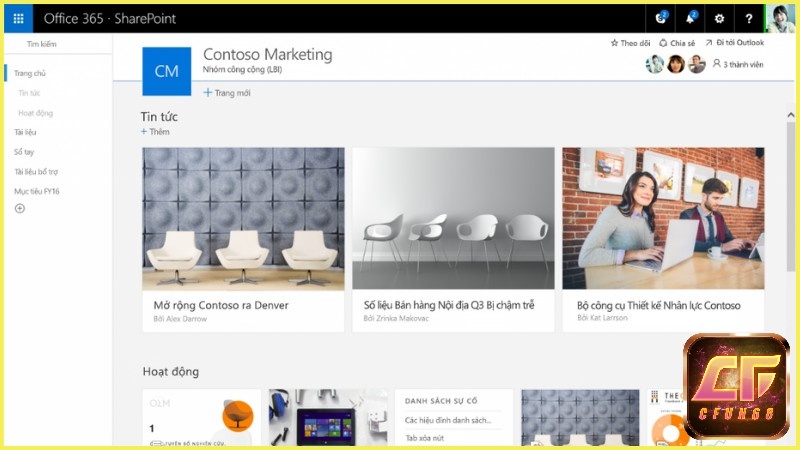Open the help question mark icon
Viewport: 800px width, 450px height.
point(748,19)
